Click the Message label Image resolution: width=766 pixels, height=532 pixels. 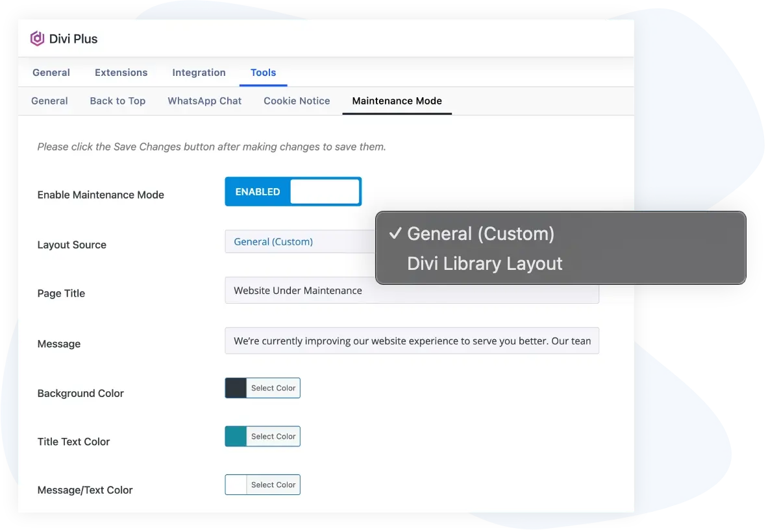tap(59, 344)
